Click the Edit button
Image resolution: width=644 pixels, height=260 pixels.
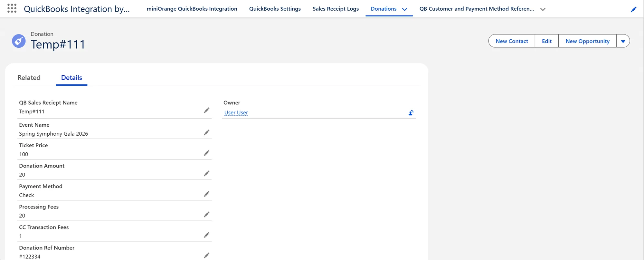pyautogui.click(x=547, y=41)
